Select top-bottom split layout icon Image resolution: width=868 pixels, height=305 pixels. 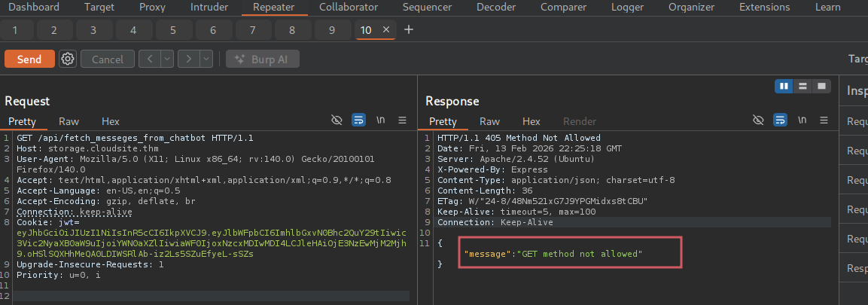(803, 87)
